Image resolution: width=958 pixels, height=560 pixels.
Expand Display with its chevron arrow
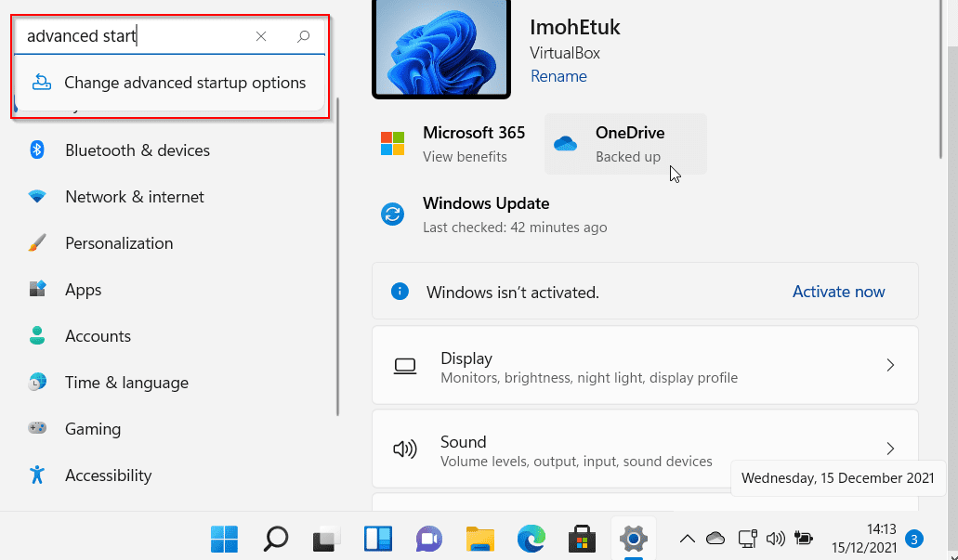[890, 365]
